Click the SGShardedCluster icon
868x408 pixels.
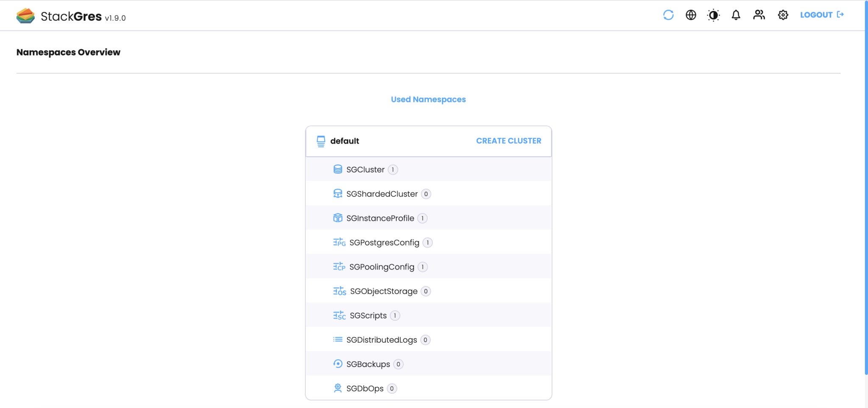coord(338,194)
